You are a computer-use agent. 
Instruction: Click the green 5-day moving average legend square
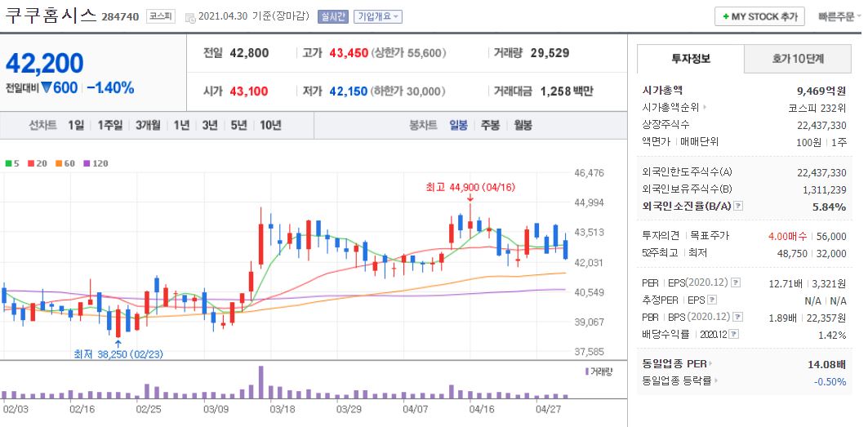7,163
